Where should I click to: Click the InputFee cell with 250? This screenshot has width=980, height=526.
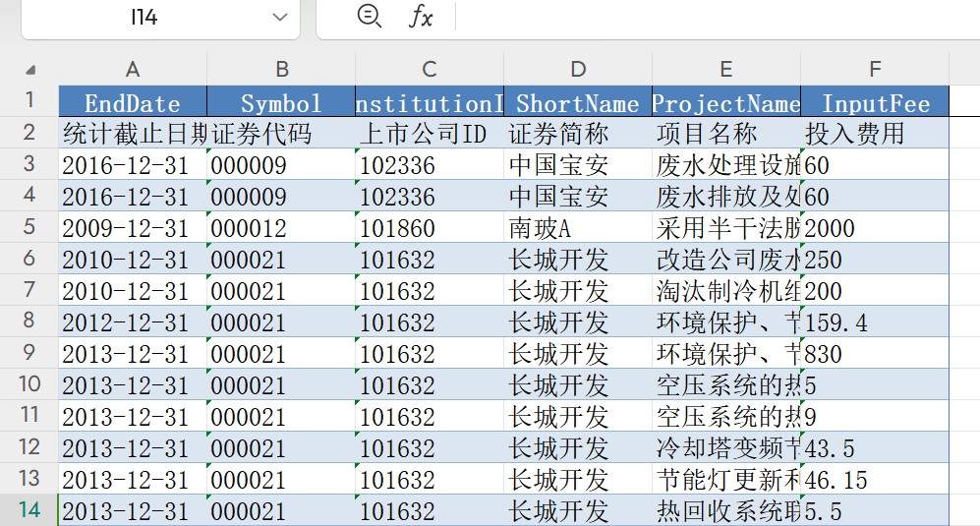click(x=875, y=259)
